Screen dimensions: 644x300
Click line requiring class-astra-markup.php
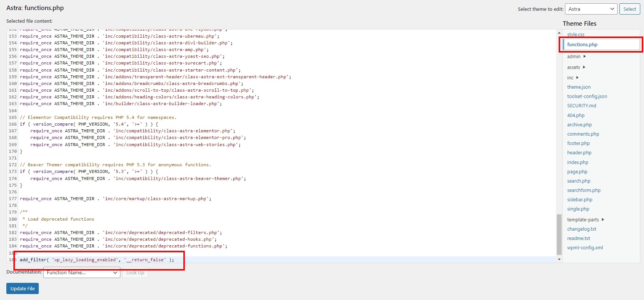[x=116, y=199]
